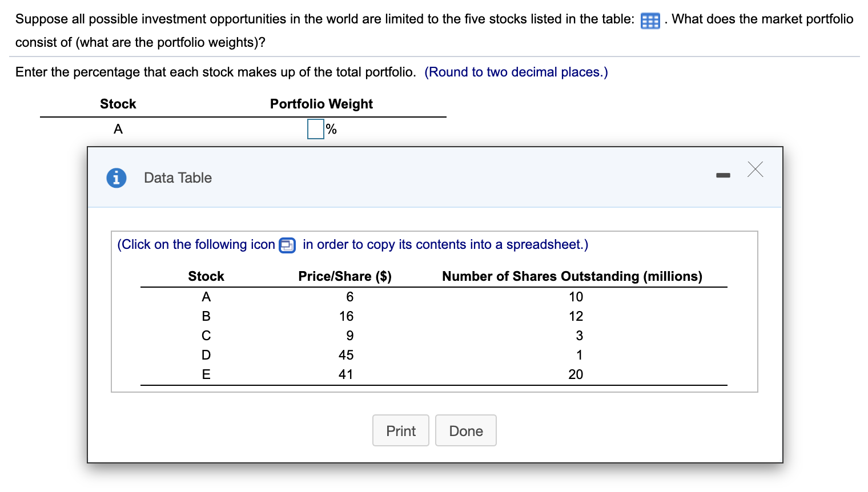
Task: Minimize the Data Table dialog
Action: (x=723, y=175)
